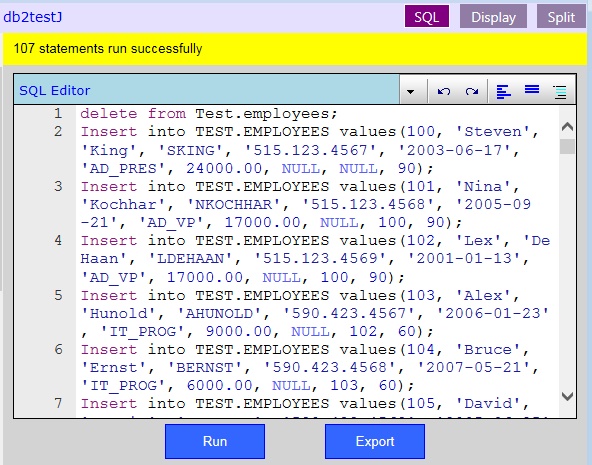The image size is (592, 465).
Task: Click the 'Steven' value in line 2
Action: 493,131
